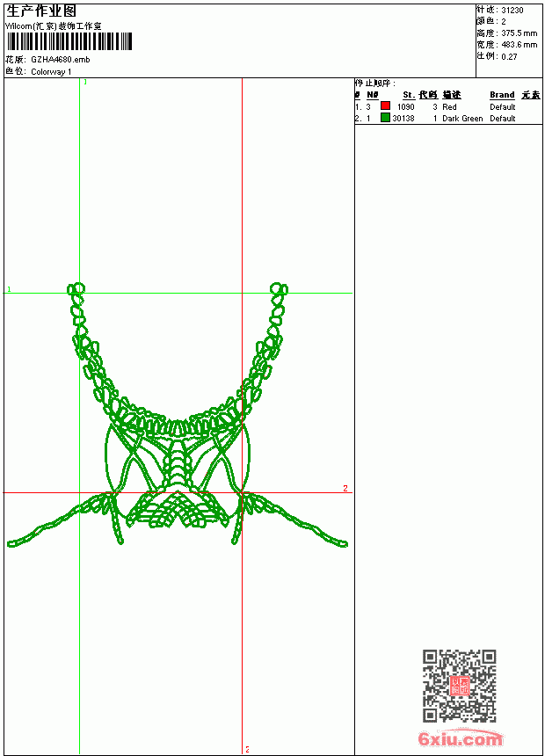Click the Brand column header
The width and height of the screenshot is (545, 756).
click(x=502, y=95)
